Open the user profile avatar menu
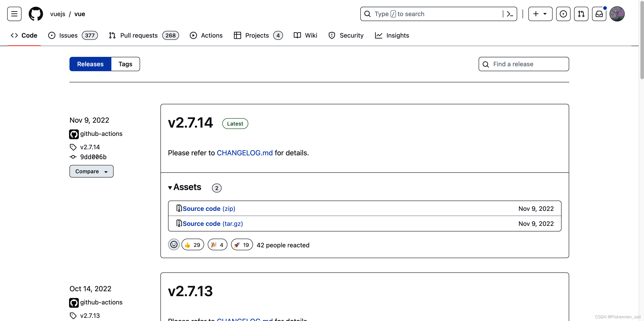644x321 pixels. point(617,14)
